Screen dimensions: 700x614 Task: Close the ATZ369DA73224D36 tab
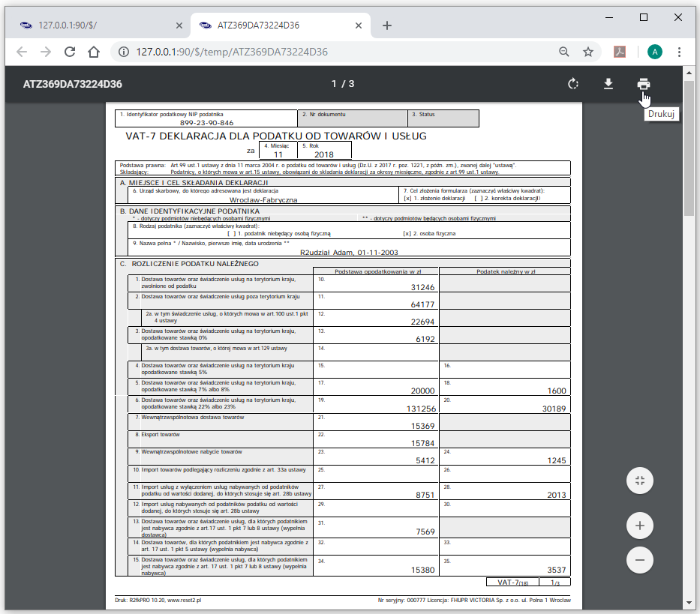tap(359, 25)
